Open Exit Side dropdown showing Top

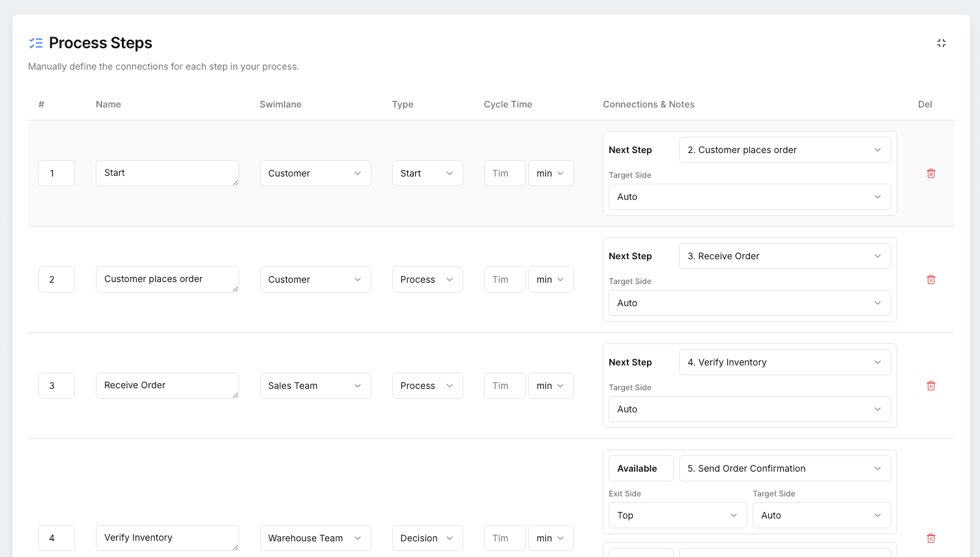678,515
